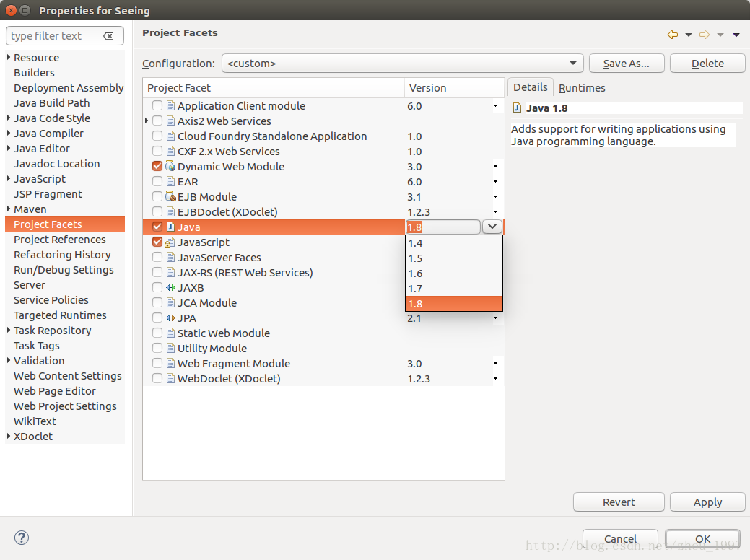Image resolution: width=750 pixels, height=560 pixels.
Task: Open the Dynamic Web Module version dropdown
Action: click(x=495, y=167)
